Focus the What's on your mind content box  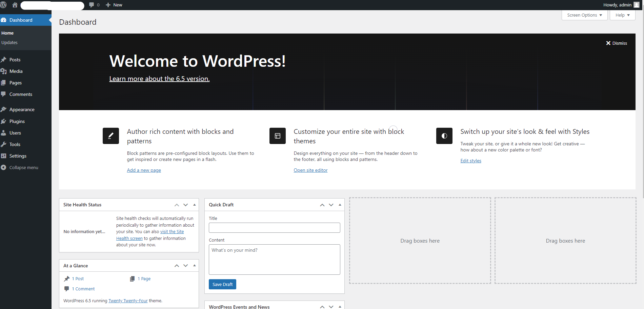pos(275,260)
